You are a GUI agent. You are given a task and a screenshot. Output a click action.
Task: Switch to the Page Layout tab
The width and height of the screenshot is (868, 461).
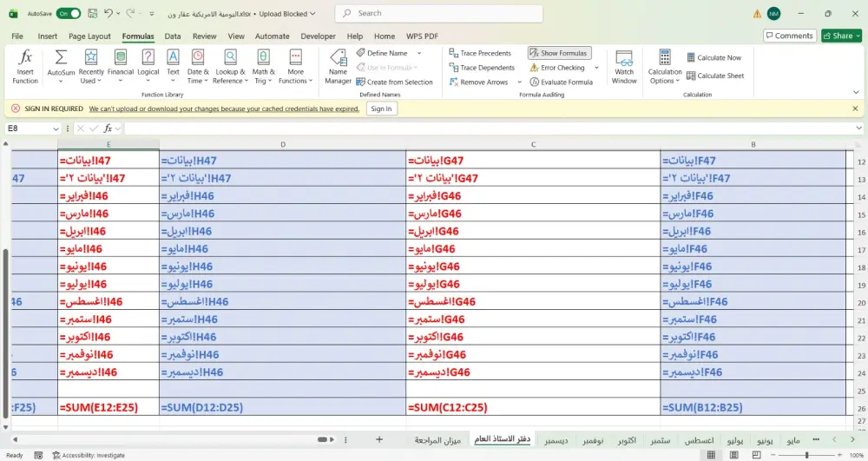point(89,36)
